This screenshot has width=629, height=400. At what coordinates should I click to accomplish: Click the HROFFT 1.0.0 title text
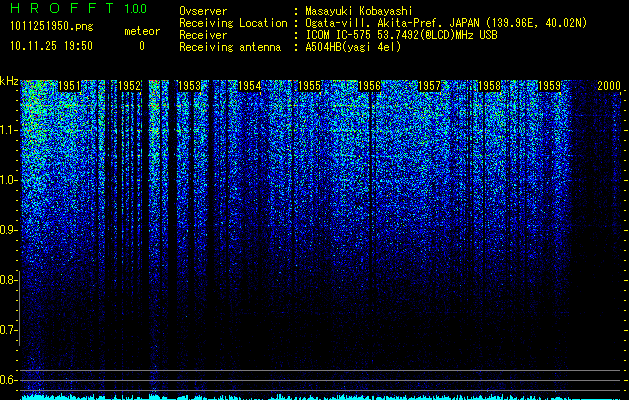coord(79,8)
